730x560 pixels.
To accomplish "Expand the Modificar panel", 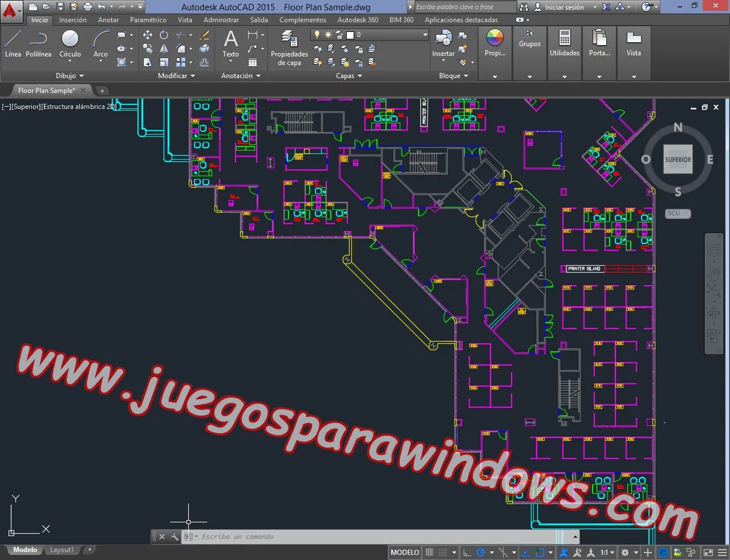I will coord(176,76).
